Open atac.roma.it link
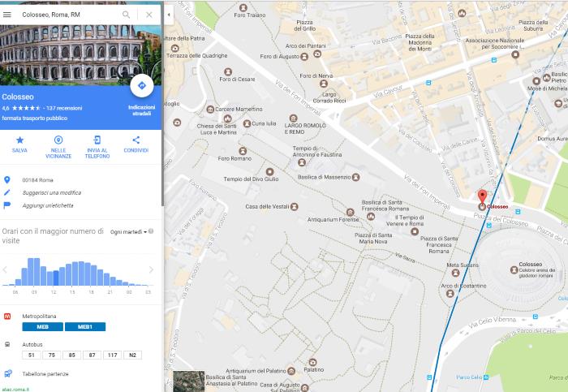 click(15, 390)
